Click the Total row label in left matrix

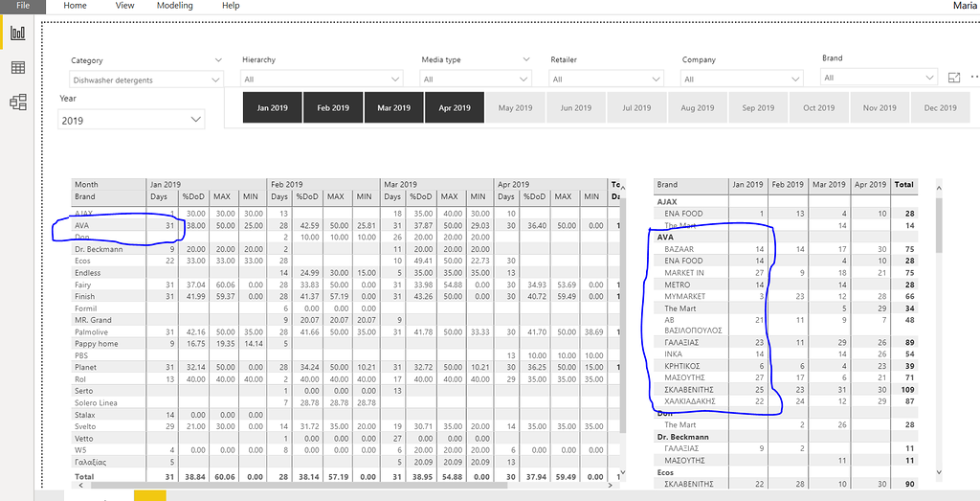(84, 477)
